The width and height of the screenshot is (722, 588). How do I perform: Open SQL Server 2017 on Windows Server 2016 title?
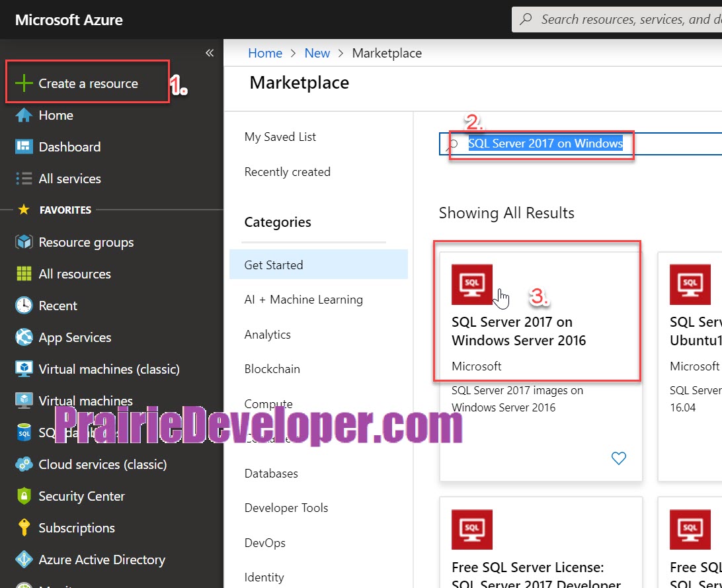[x=519, y=331]
